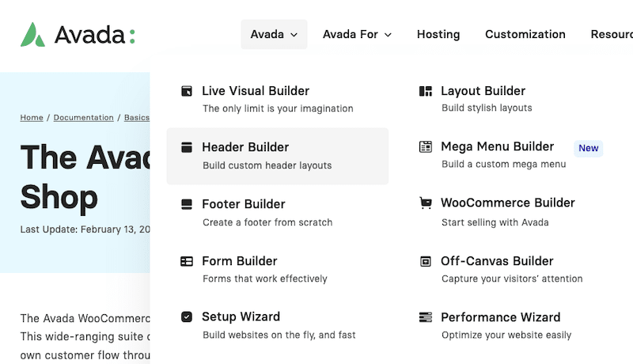
Task: Click the WooCommerce Builder cart icon
Action: tap(426, 203)
